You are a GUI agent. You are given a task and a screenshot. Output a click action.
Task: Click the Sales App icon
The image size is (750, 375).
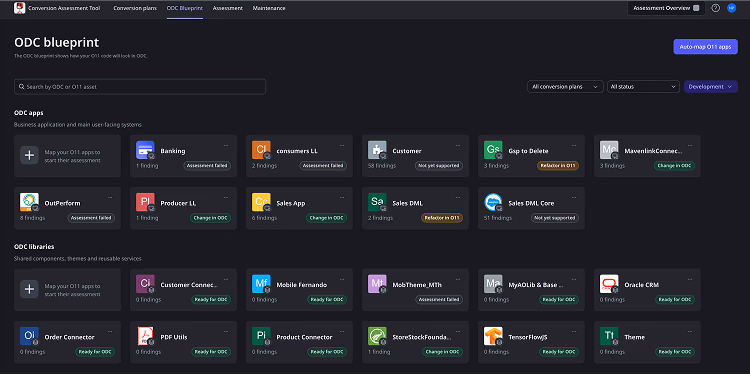pyautogui.click(x=261, y=202)
